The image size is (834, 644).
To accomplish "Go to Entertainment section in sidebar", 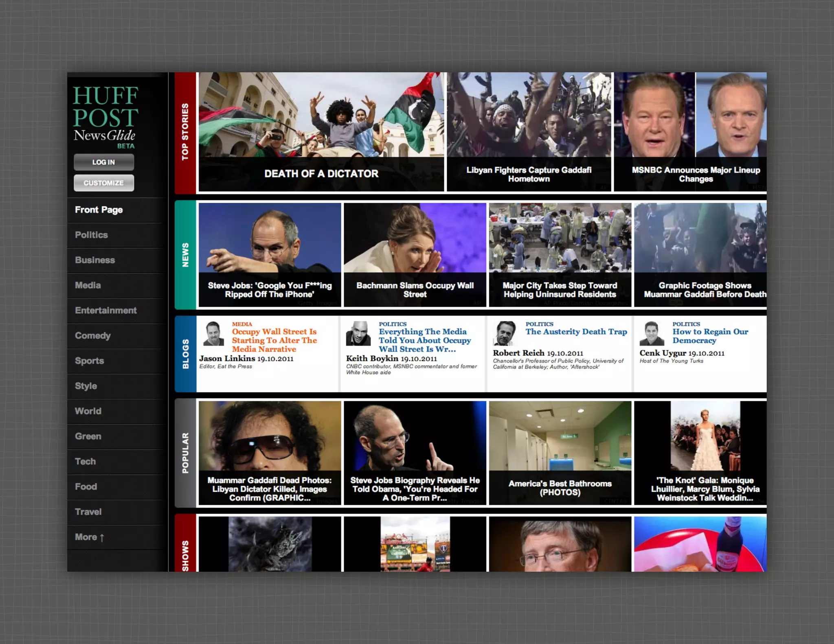I will pyautogui.click(x=105, y=310).
